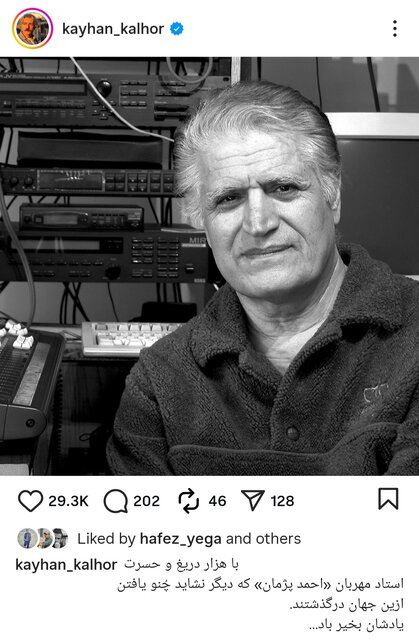Like the post with the heart icon
Image resolution: width=419 pixels, height=640 pixels.
[x=30, y=500]
